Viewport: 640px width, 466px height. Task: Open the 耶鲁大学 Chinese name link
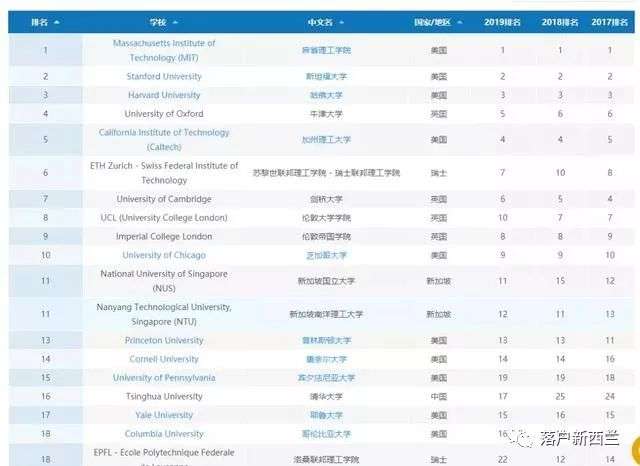(326, 415)
